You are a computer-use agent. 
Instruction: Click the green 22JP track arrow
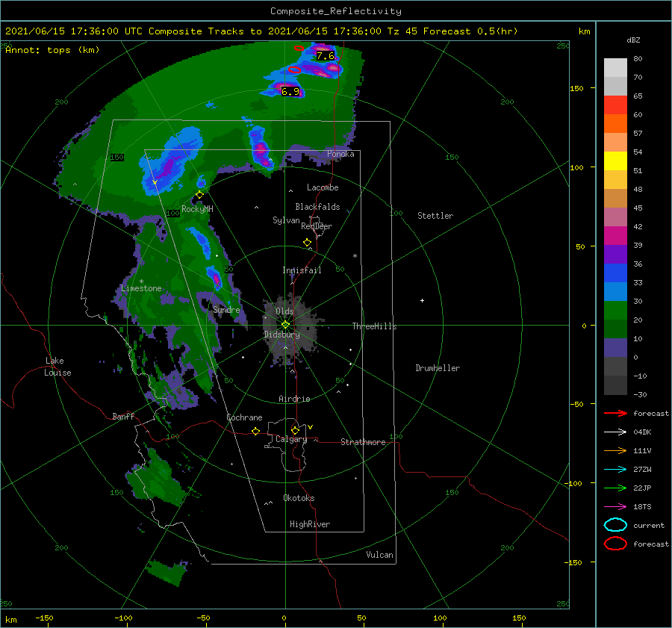pyautogui.click(x=615, y=488)
